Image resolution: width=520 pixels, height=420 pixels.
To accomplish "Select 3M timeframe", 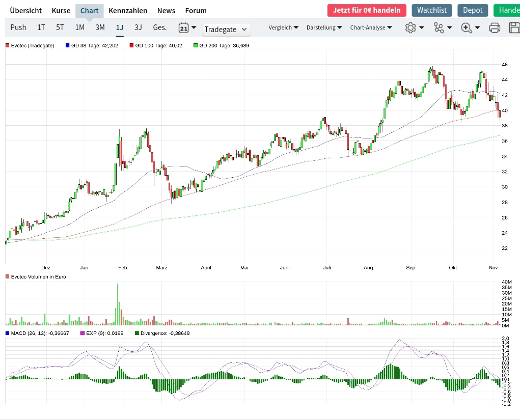I will 100,27.
